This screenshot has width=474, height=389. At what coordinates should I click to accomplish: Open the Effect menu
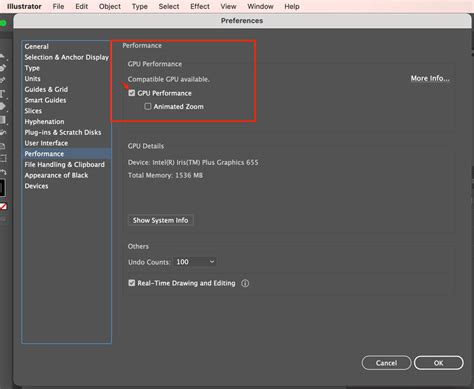(x=200, y=6)
